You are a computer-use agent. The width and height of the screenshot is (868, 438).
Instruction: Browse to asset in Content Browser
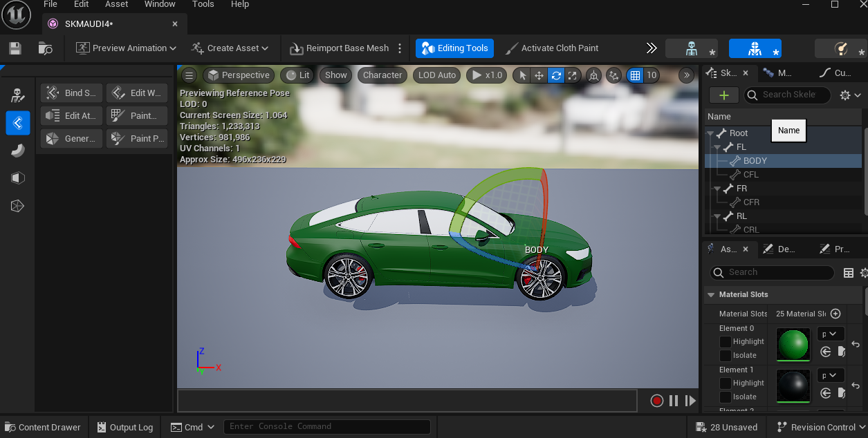pyautogui.click(x=46, y=48)
